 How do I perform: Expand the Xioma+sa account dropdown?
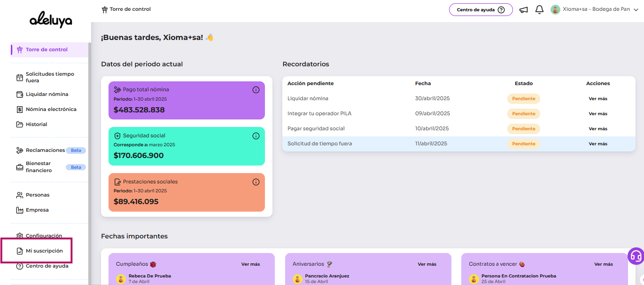tap(636, 10)
